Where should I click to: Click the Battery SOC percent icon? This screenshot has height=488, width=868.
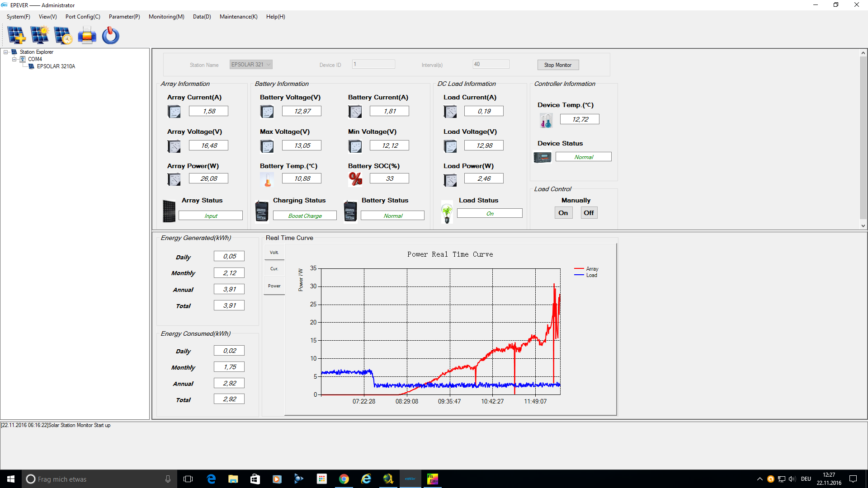click(x=355, y=179)
